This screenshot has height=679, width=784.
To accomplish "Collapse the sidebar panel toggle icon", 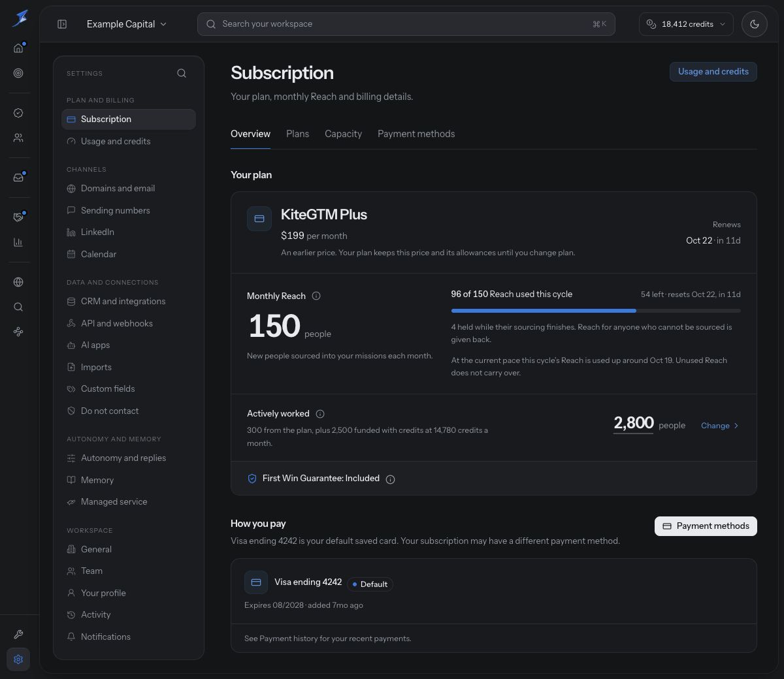I will click(62, 24).
